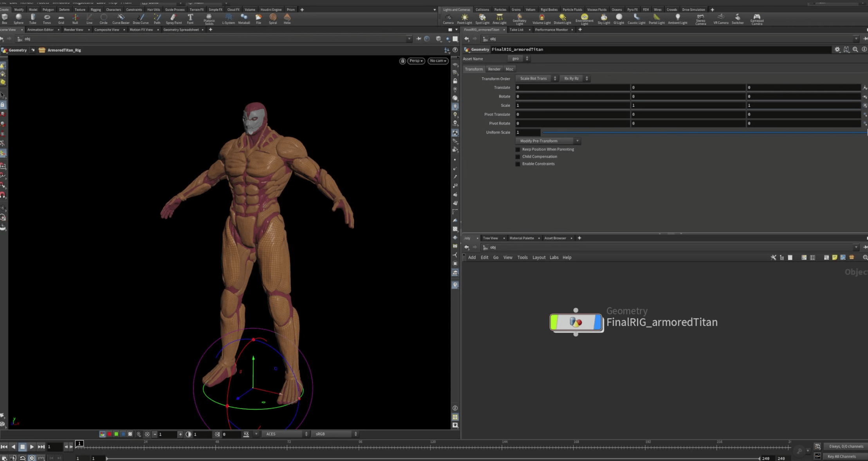868x461 pixels.
Task: Add a Camera from the lights shelf
Action: (448, 19)
